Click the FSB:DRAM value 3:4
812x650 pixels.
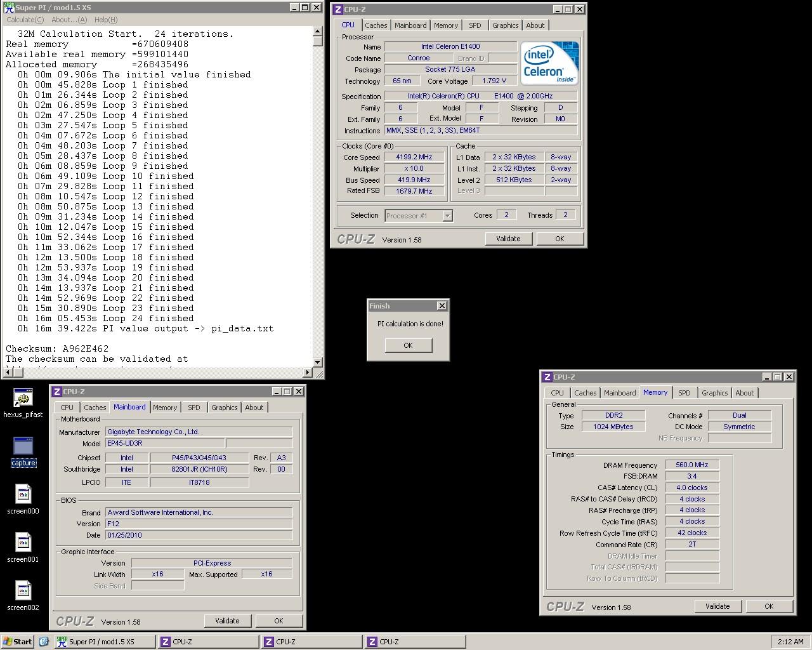[x=692, y=476]
